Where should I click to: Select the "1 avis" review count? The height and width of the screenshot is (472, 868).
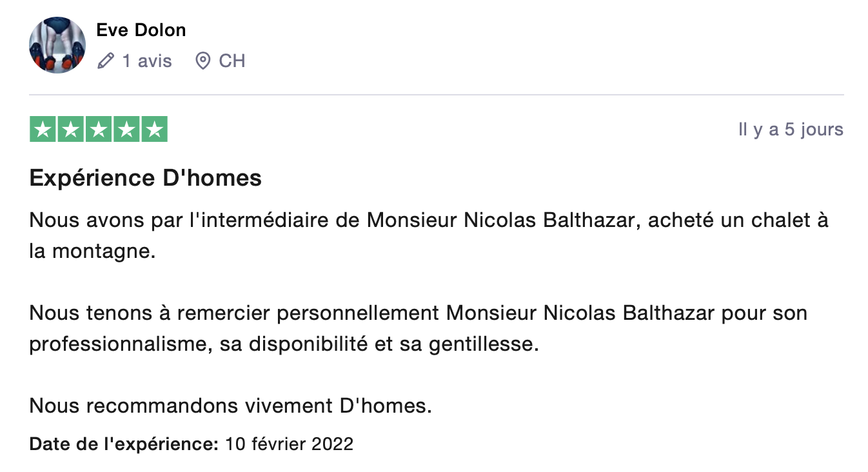(x=147, y=61)
